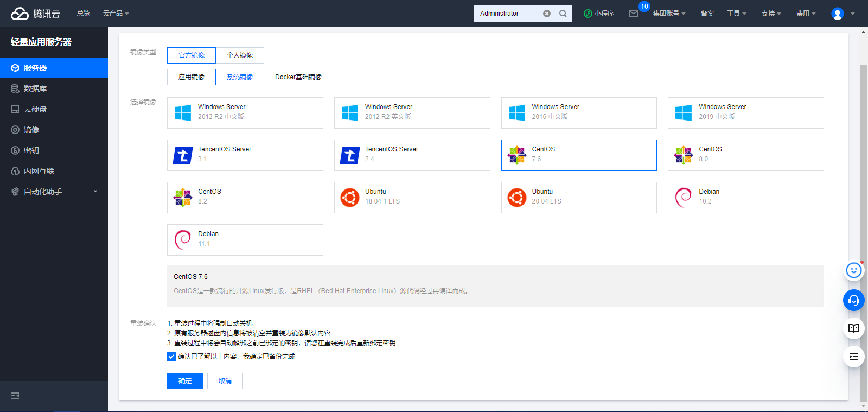Open the headset customer support icon
Screen dimensions: 868x412
854,300
